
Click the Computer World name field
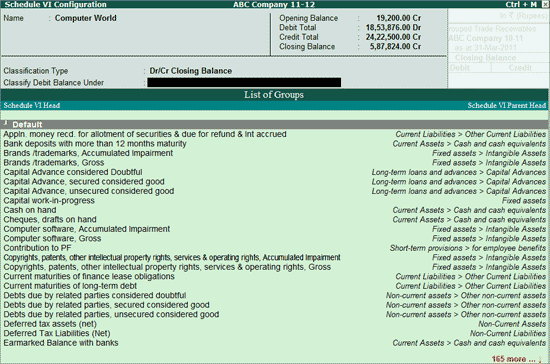coord(86,18)
